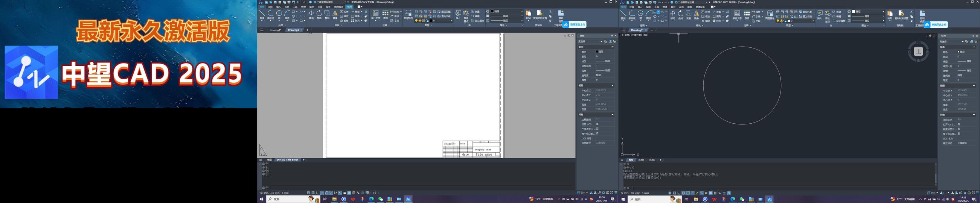Click the view cube top face in Drawing1
980x203 pixels.
pos(918,52)
